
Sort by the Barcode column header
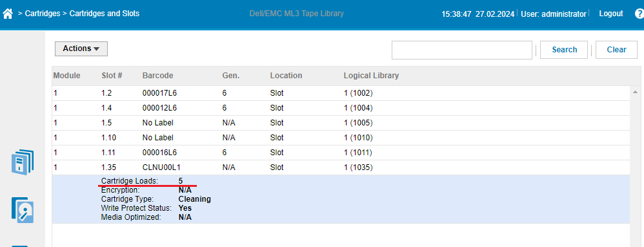tap(157, 76)
